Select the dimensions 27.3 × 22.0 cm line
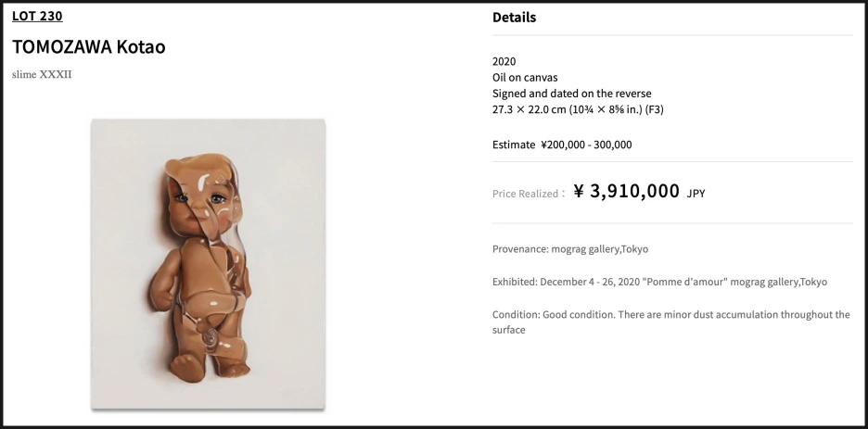 point(578,109)
